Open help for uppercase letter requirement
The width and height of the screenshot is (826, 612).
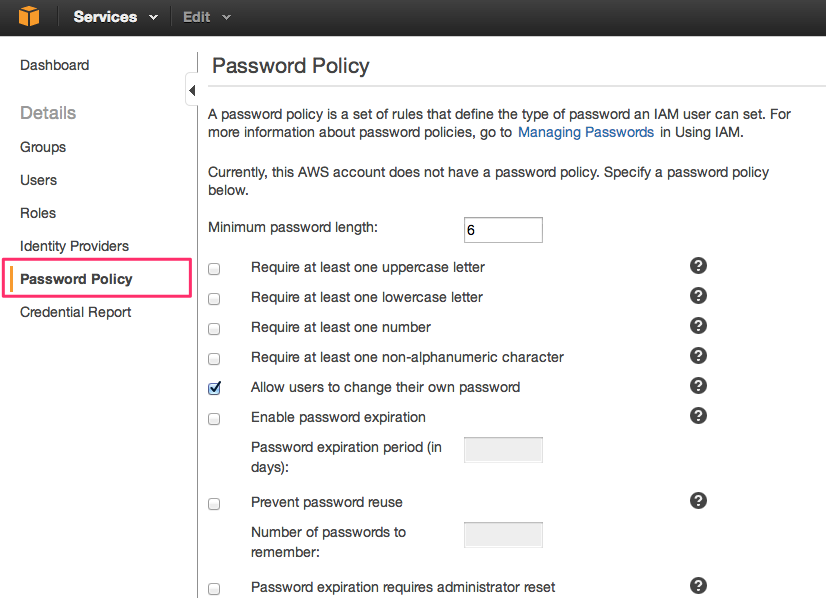698,265
